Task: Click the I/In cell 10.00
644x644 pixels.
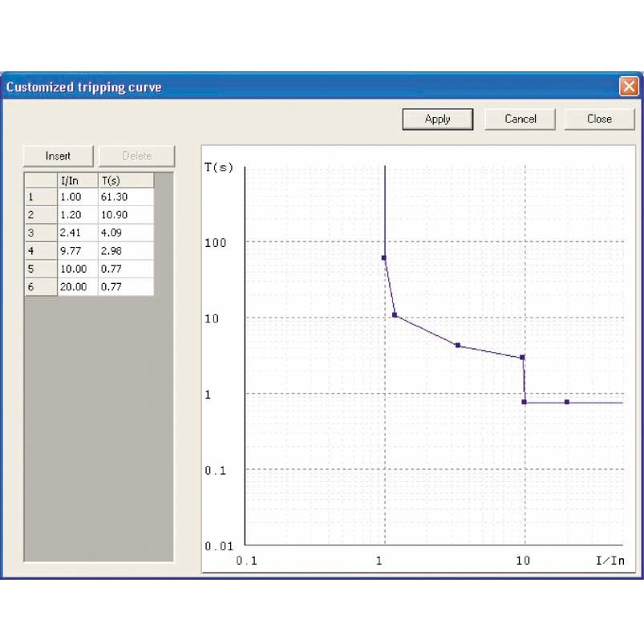Action: [78, 269]
